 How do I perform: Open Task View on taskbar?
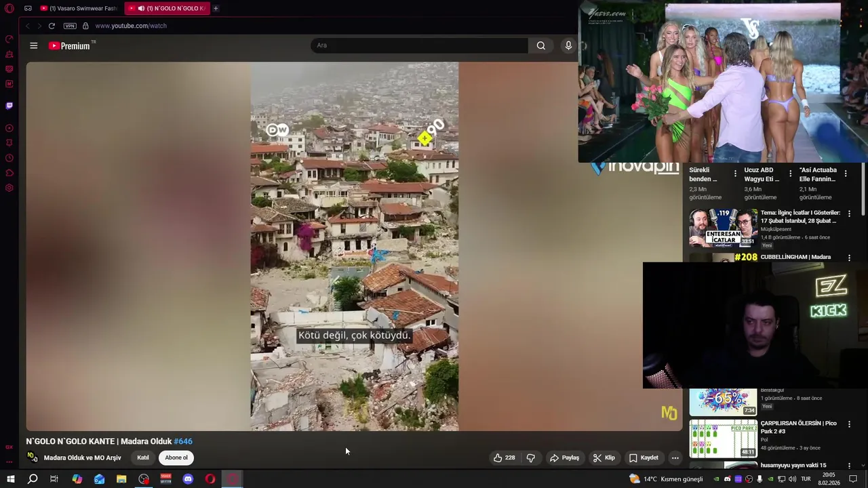(54, 479)
